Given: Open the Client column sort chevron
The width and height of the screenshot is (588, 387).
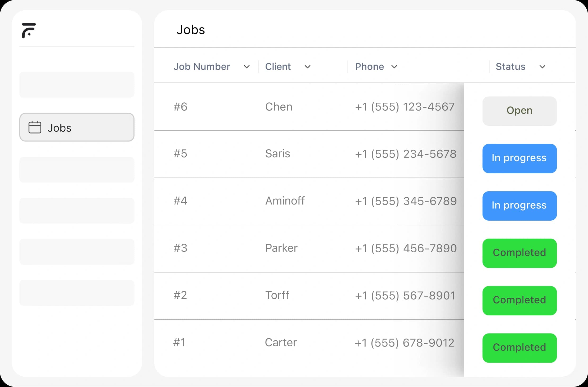Looking at the screenshot, I should (x=307, y=67).
